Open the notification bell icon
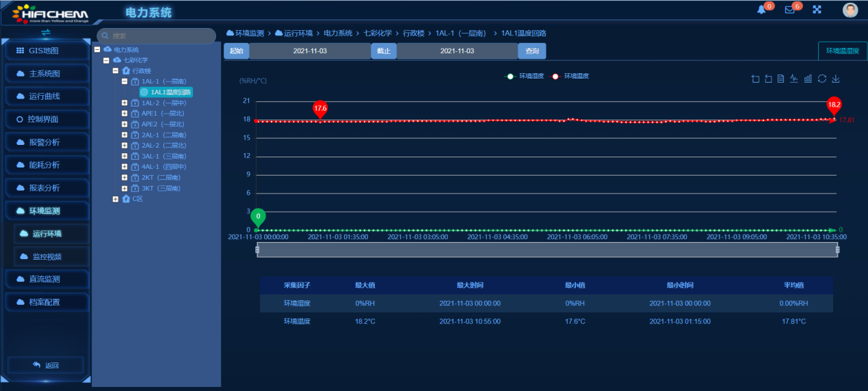 [x=761, y=10]
